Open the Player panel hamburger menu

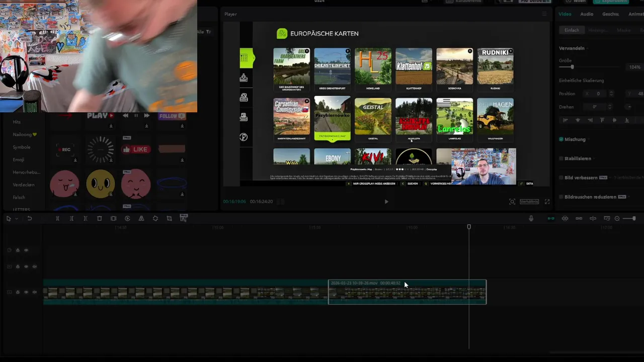tap(544, 14)
